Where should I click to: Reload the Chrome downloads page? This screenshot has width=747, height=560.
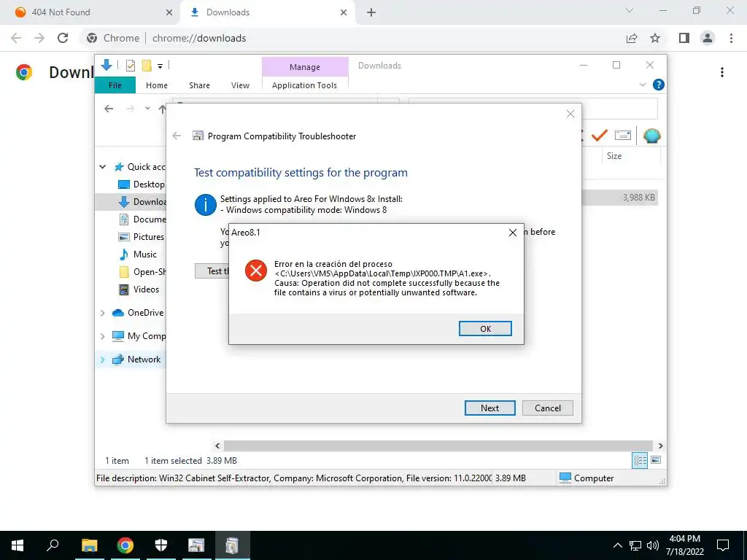(x=63, y=38)
